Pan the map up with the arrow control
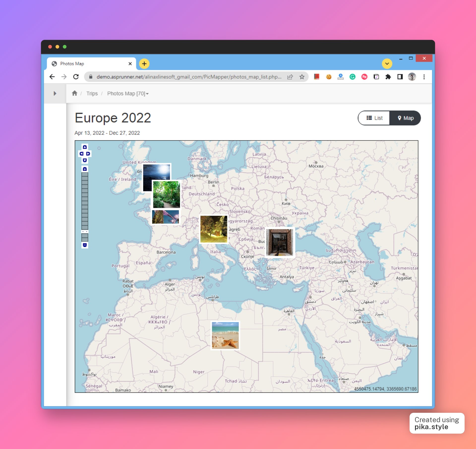Image resolution: width=476 pixels, height=449 pixels. pos(85,147)
